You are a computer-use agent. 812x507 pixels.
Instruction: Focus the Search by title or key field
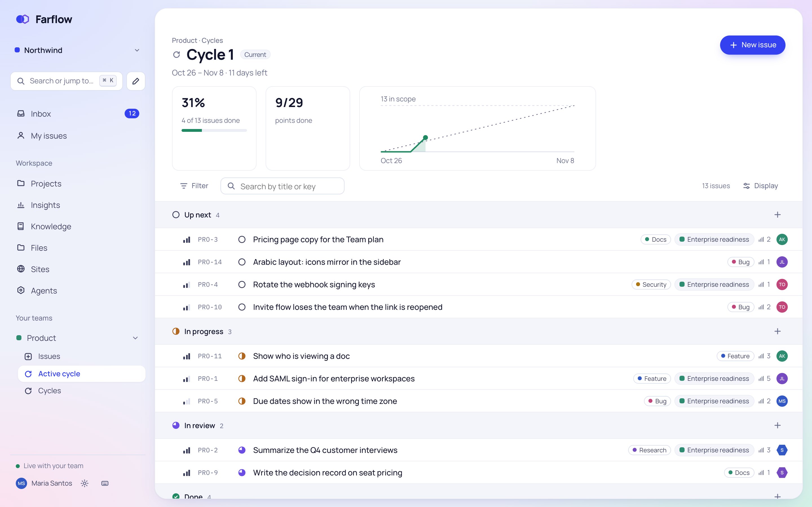coord(282,186)
